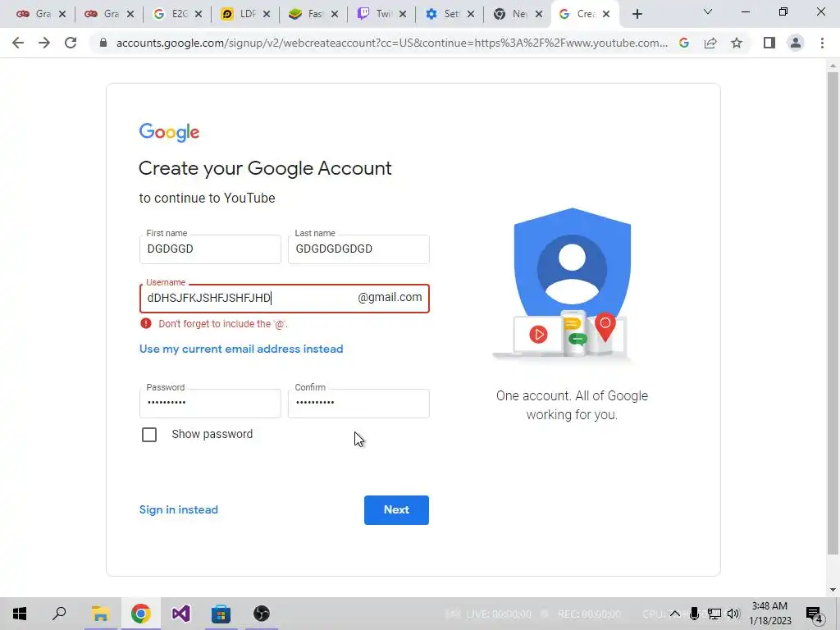Bookmark this page with the star icon
Screen dimensions: 840x630
click(737, 43)
